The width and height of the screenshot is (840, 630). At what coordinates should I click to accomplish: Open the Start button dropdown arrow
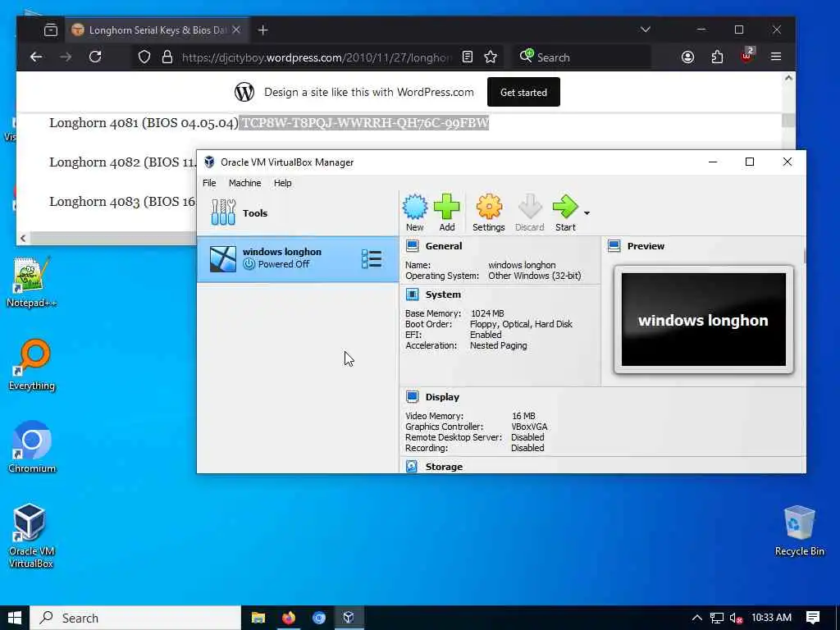click(587, 213)
